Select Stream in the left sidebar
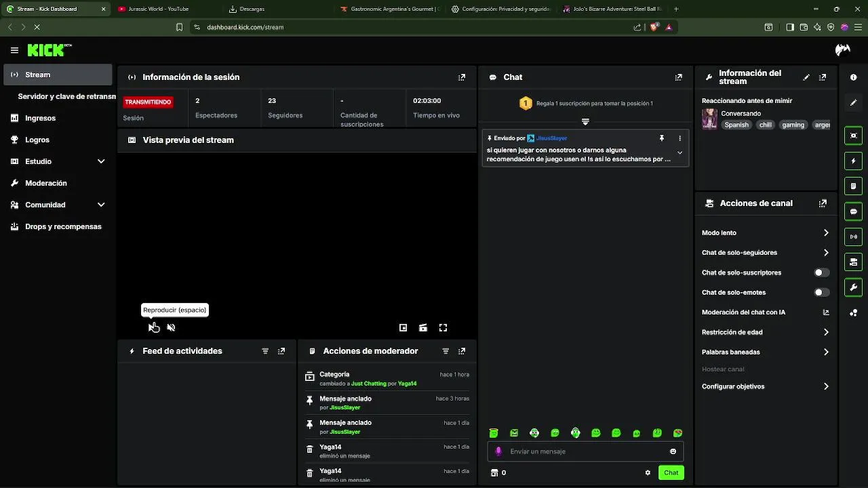The height and width of the screenshot is (488, 868). (58, 75)
